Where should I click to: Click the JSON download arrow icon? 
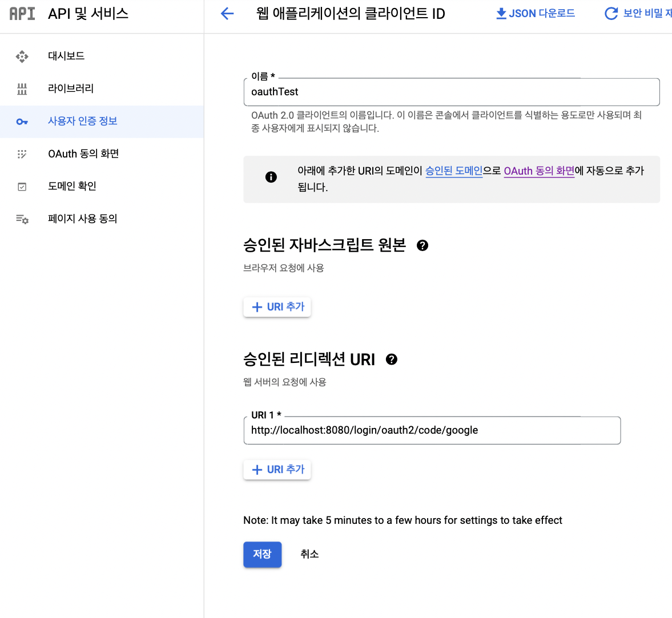[x=501, y=13]
